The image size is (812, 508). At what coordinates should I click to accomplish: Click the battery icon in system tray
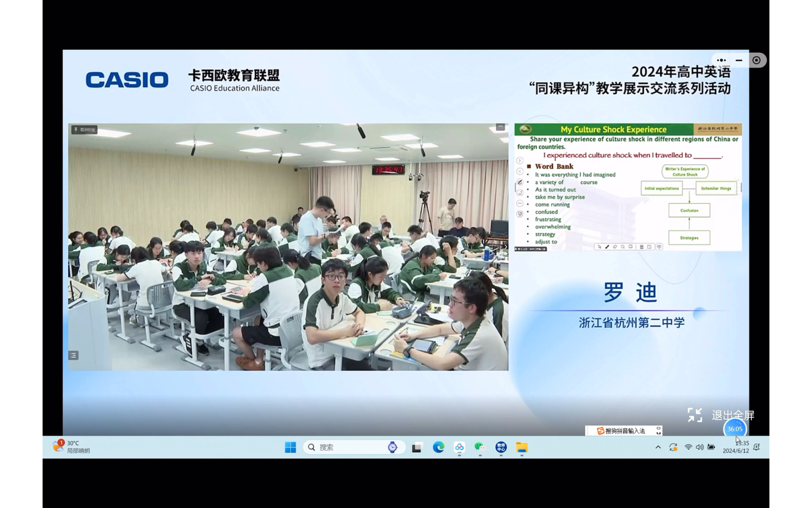point(711,448)
